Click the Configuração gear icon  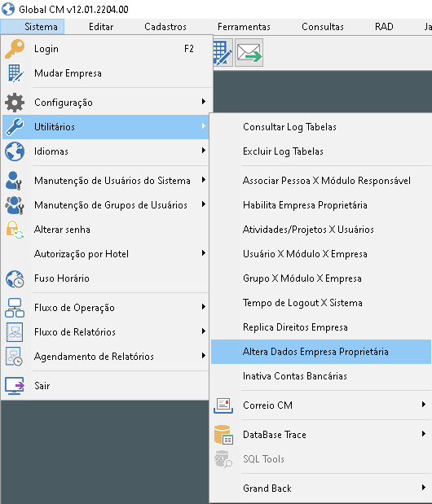[x=15, y=103]
